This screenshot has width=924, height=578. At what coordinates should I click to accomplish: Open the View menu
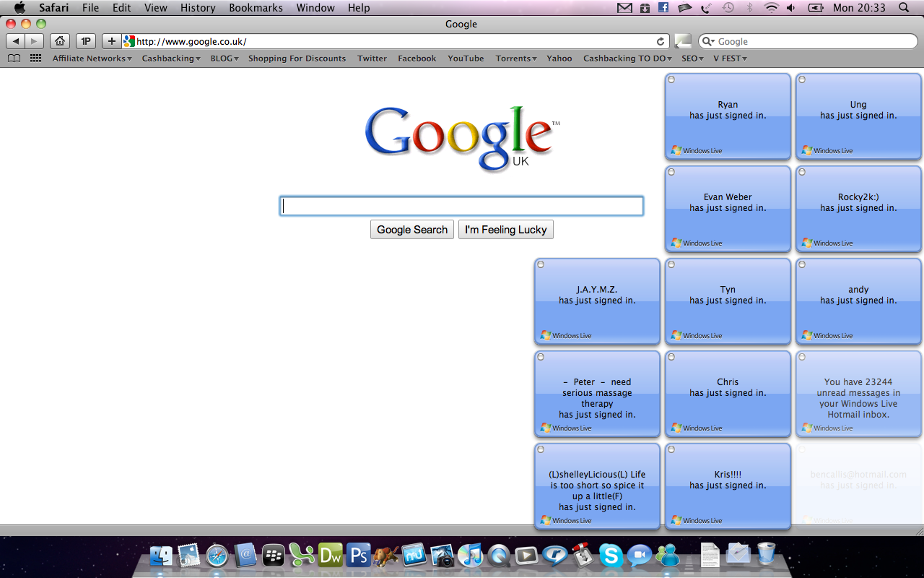(156, 8)
